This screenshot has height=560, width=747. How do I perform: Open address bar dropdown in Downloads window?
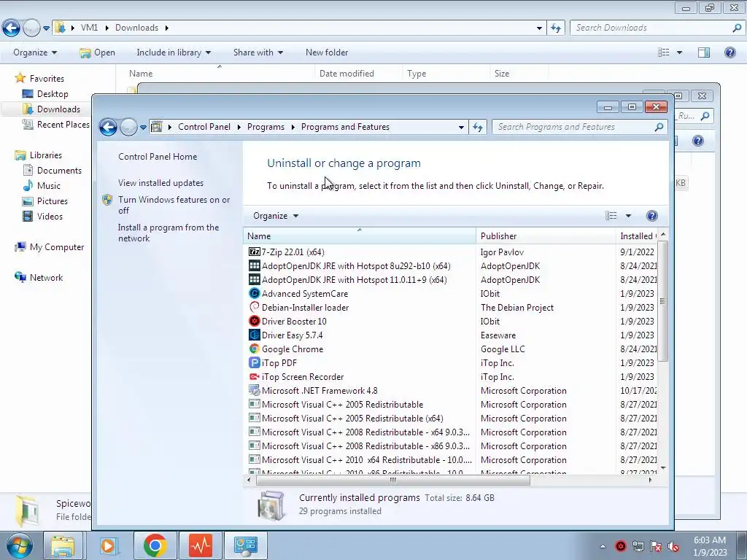pos(539,28)
